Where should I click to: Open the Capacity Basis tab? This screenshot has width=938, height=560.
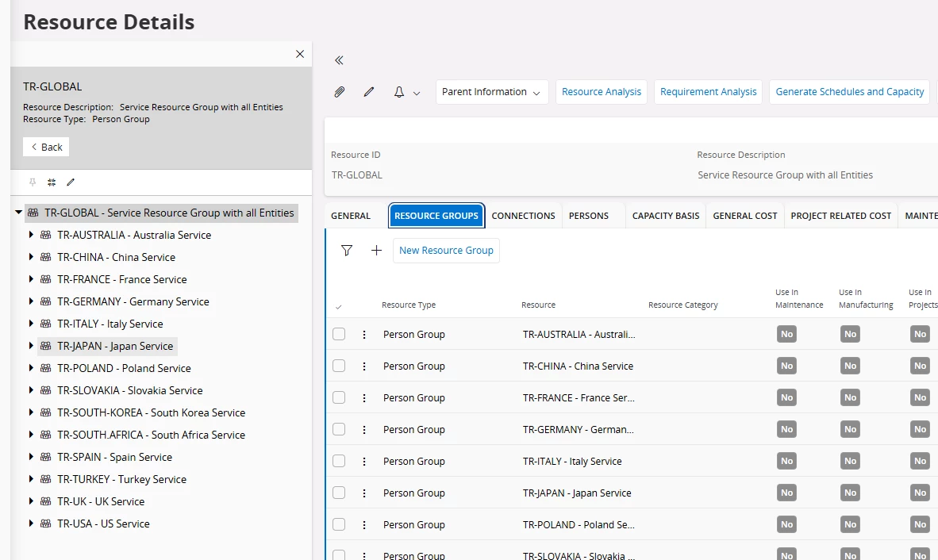pos(666,216)
